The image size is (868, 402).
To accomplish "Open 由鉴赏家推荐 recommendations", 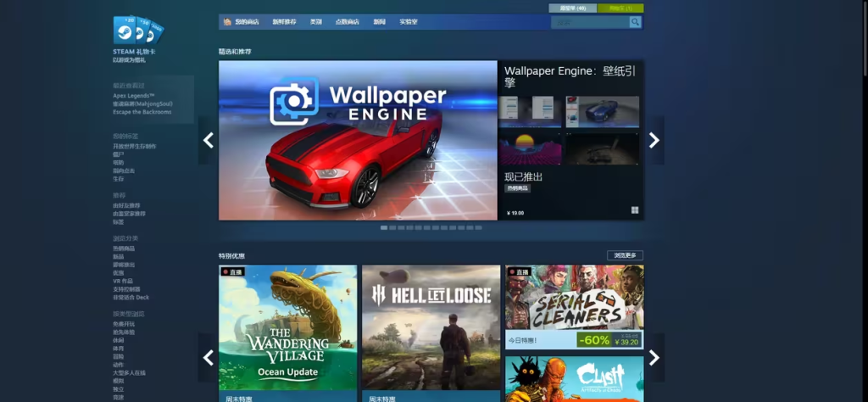I will pos(129,214).
